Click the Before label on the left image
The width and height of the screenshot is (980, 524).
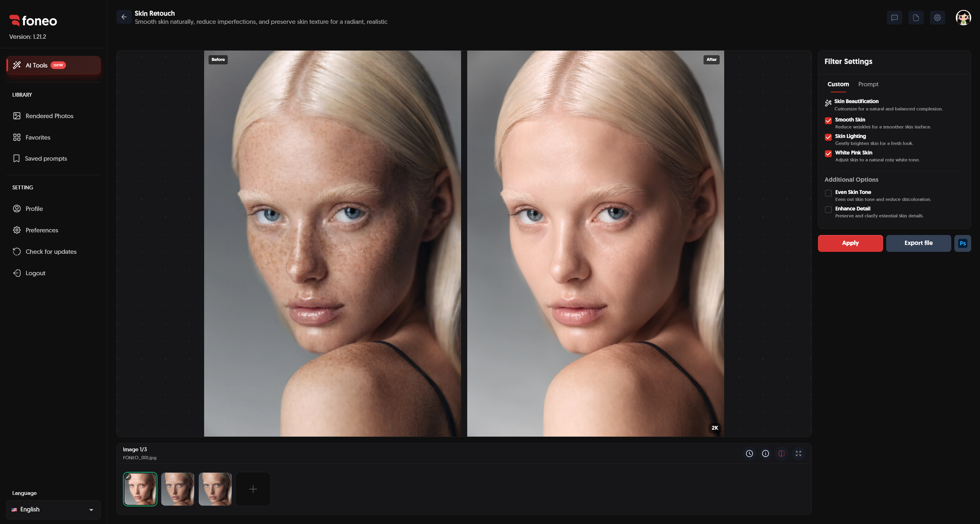tap(218, 59)
